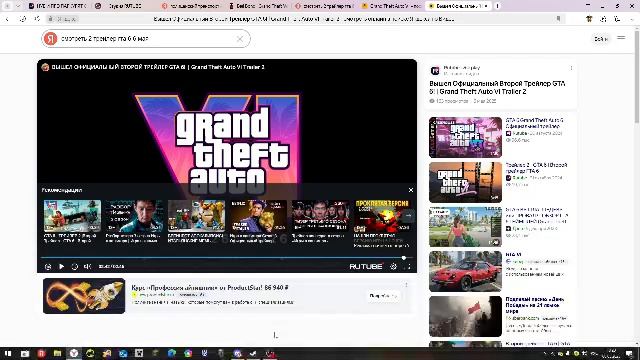This screenshot has height=360, width=640.
Task: Open three-dot menu on video info card
Action: click(x=571, y=68)
